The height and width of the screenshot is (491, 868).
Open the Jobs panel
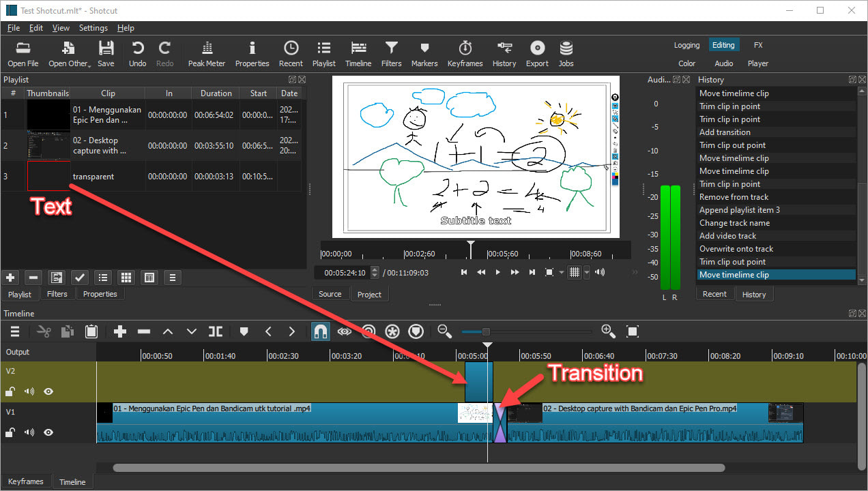point(566,54)
